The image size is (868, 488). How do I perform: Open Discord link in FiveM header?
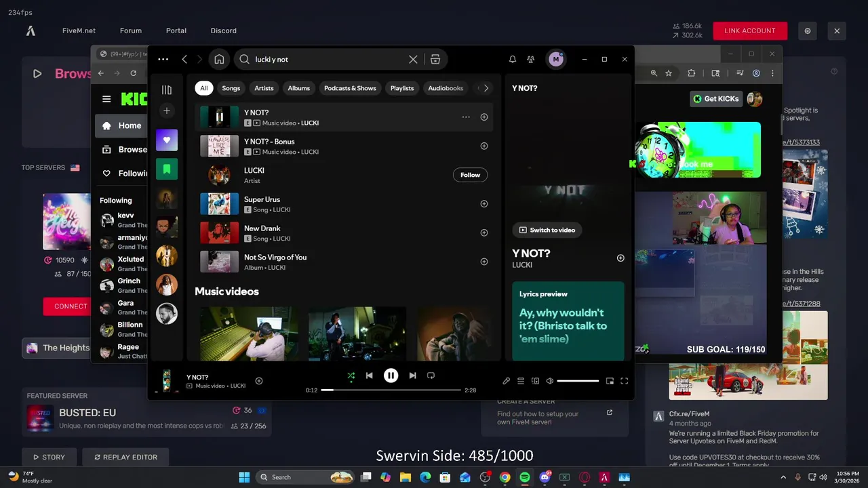point(224,30)
